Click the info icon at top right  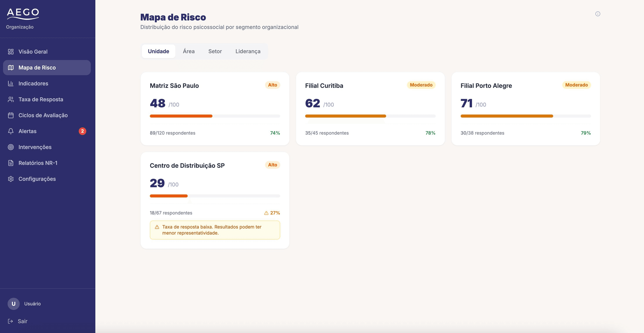click(x=597, y=14)
